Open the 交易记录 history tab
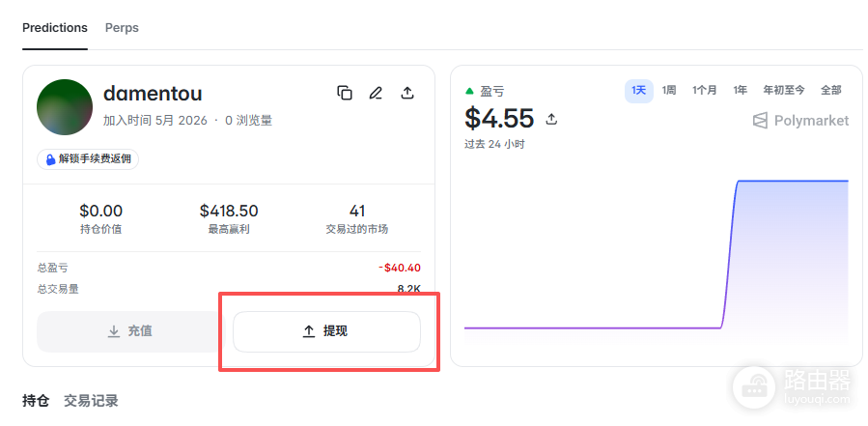 pos(91,401)
